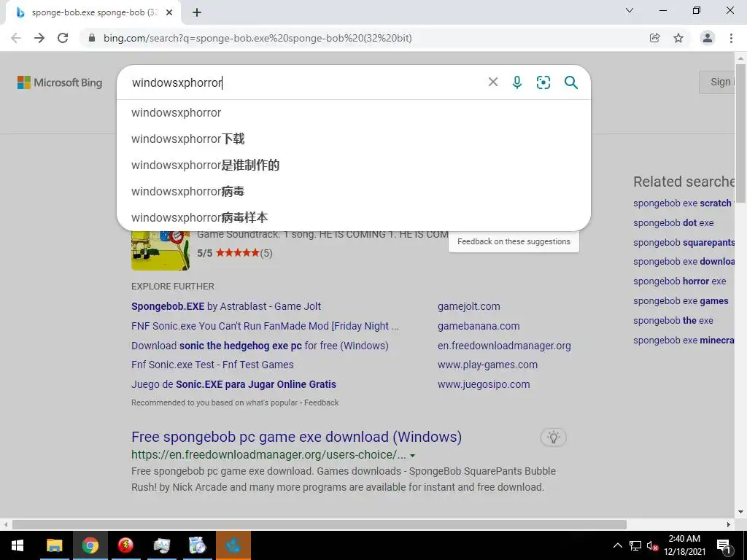Image resolution: width=747 pixels, height=560 pixels.
Task: Open monitor utility icon on taskbar
Action: pos(161,545)
